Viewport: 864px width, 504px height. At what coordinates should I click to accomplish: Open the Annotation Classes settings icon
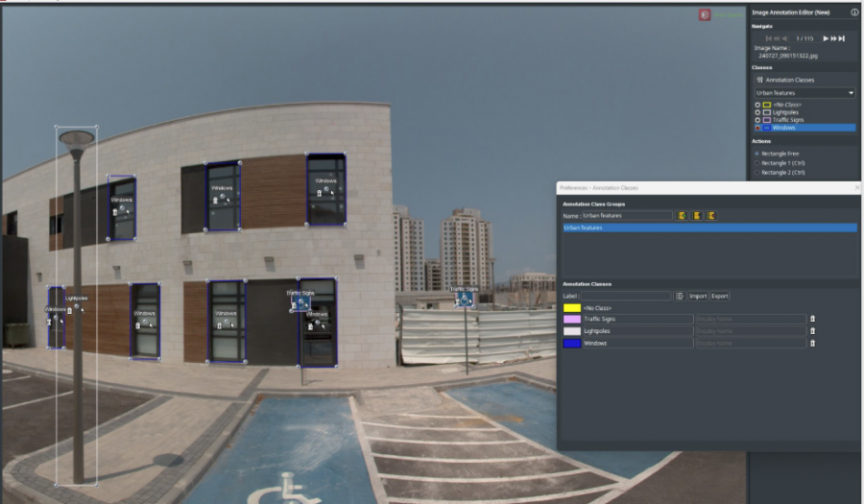[x=760, y=80]
